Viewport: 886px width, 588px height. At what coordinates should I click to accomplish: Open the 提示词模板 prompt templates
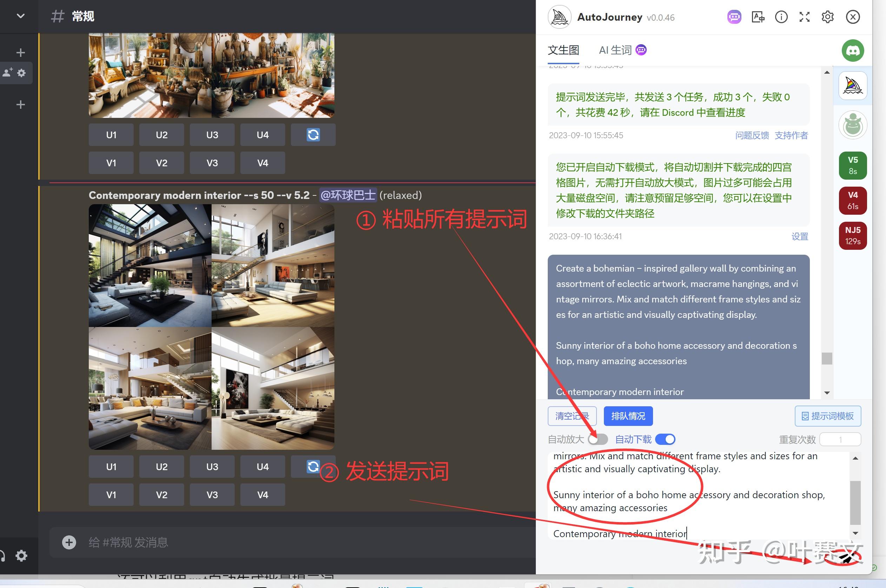[x=828, y=416]
